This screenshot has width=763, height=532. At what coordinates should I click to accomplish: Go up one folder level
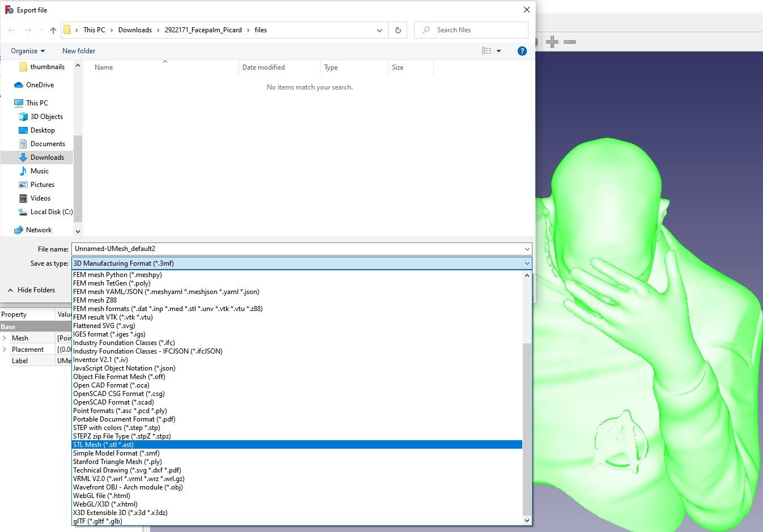point(53,30)
